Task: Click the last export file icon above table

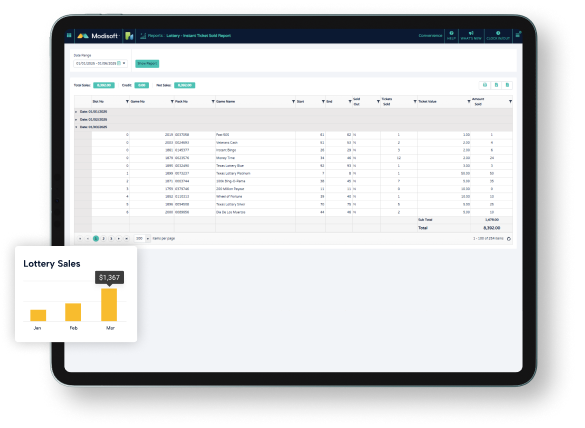Action: (507, 85)
